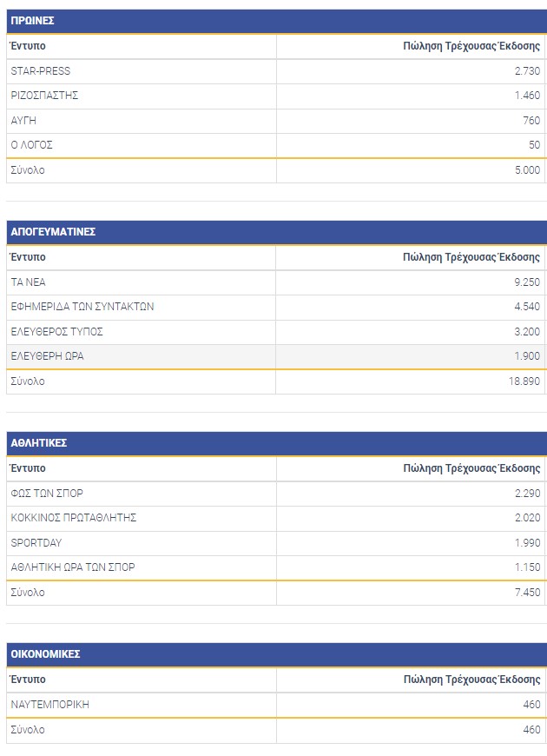Select the ΦΩΣ ΤΩΝ ΣΠΟΡ row
This screenshot has height=756, width=547.
[x=47, y=494]
